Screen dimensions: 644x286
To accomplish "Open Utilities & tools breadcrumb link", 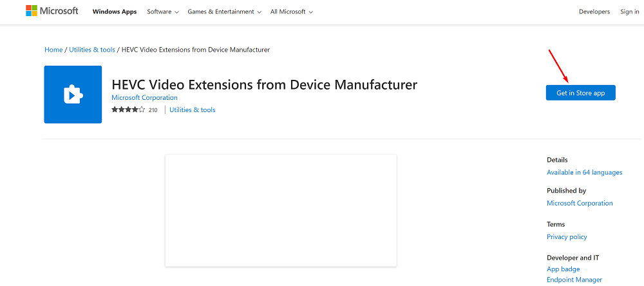I will click(x=91, y=50).
